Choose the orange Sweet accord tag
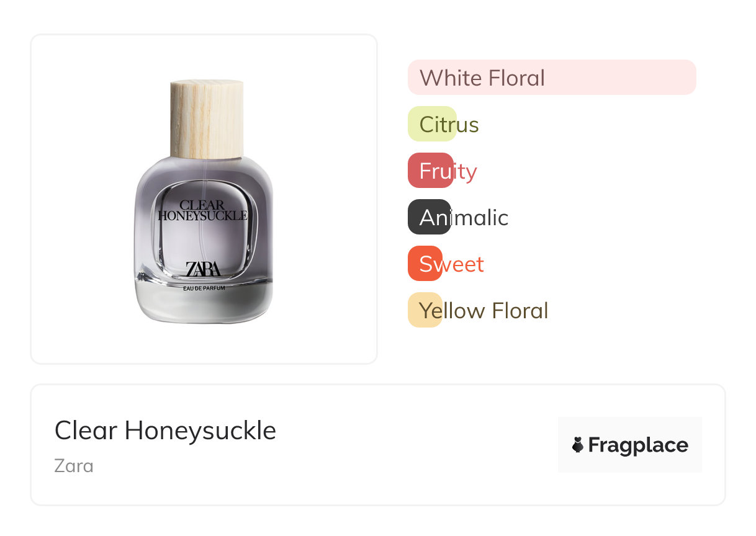Screen dimensions: 756x536 click(x=425, y=264)
